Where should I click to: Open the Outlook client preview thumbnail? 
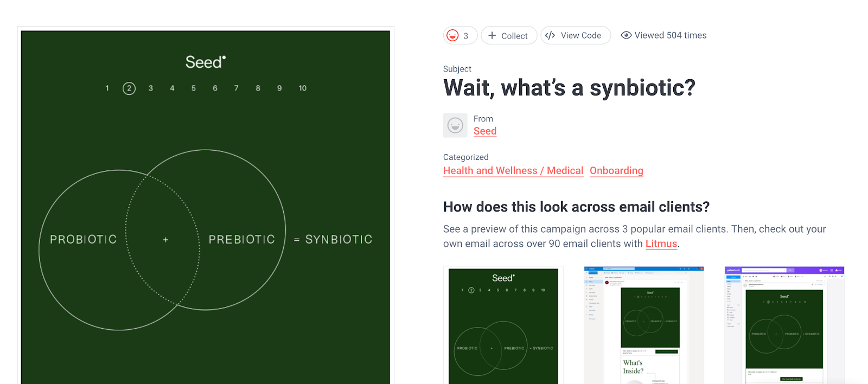click(644, 325)
